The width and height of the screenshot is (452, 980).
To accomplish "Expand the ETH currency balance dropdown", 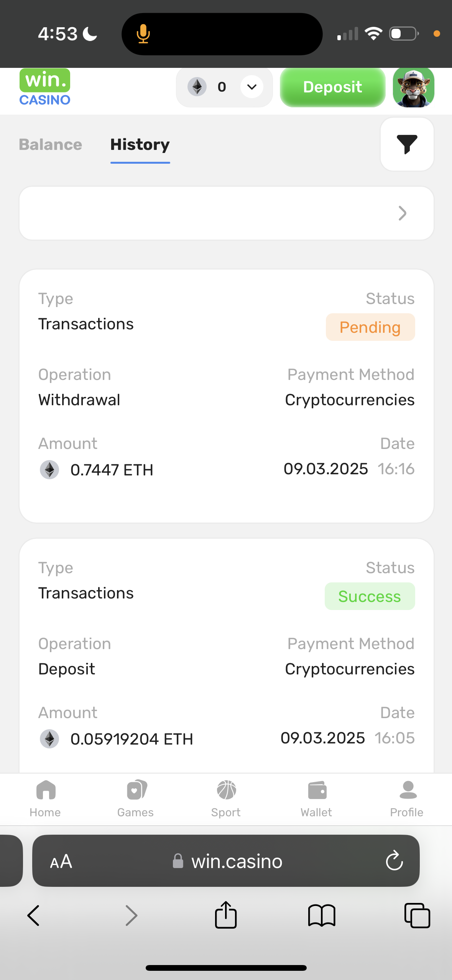I will [252, 87].
